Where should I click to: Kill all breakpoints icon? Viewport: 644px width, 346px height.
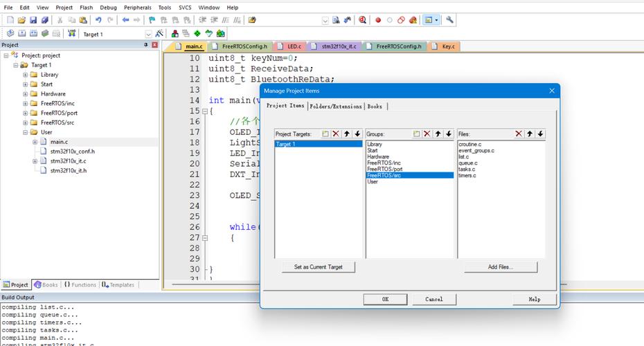(413, 19)
